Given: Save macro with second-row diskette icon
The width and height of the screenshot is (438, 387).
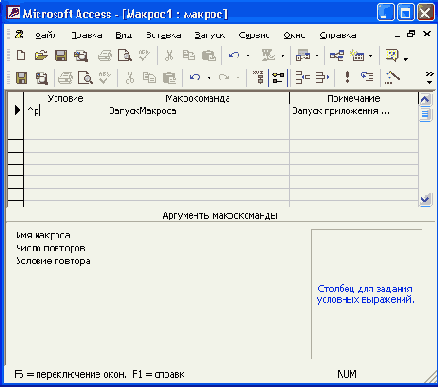Looking at the screenshot, I should pyautogui.click(x=22, y=78).
